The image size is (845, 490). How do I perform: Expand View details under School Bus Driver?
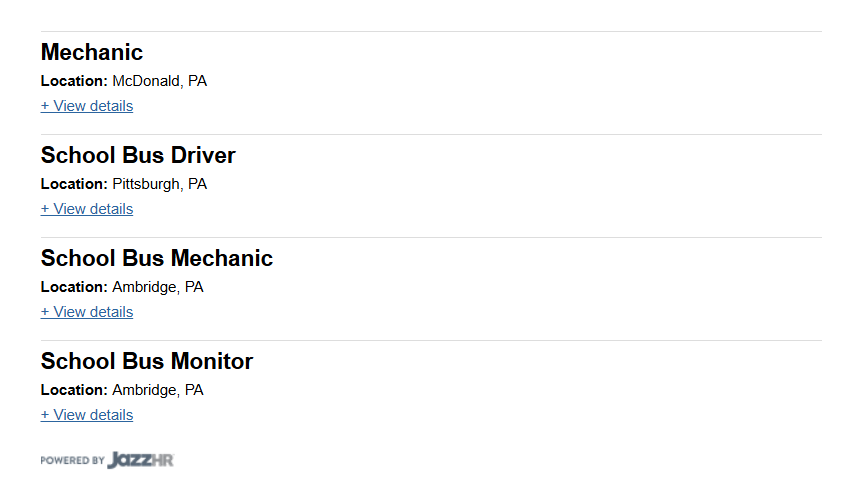click(x=87, y=209)
